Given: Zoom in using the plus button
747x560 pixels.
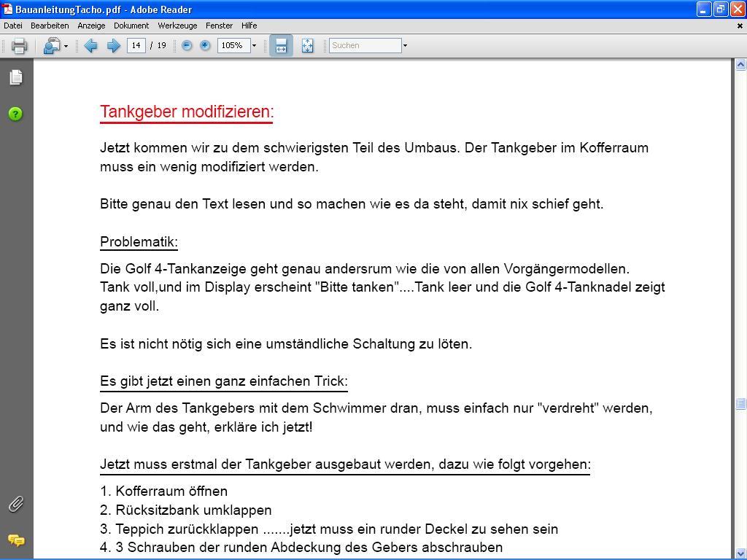Looking at the screenshot, I should click(x=205, y=45).
